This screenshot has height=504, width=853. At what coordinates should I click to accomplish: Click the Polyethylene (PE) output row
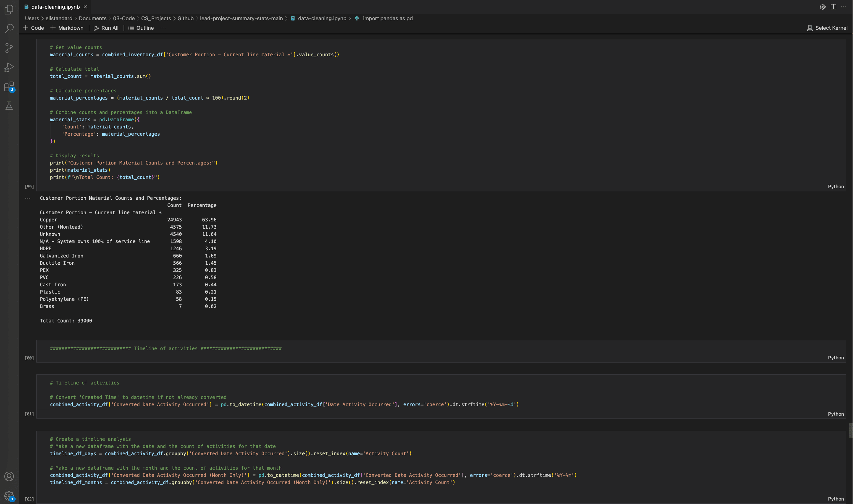pyautogui.click(x=128, y=299)
